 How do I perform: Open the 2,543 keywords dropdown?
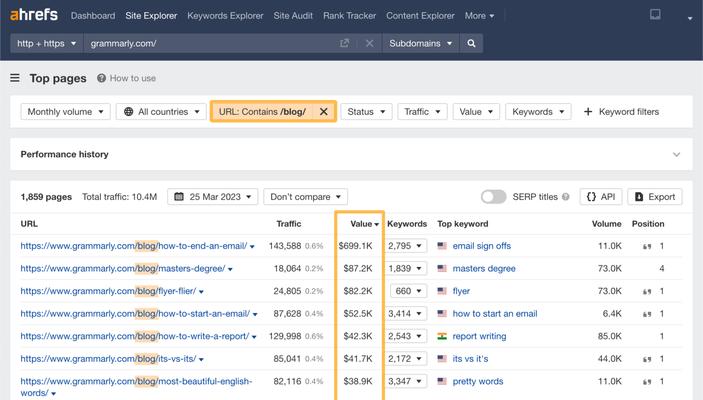(x=406, y=336)
